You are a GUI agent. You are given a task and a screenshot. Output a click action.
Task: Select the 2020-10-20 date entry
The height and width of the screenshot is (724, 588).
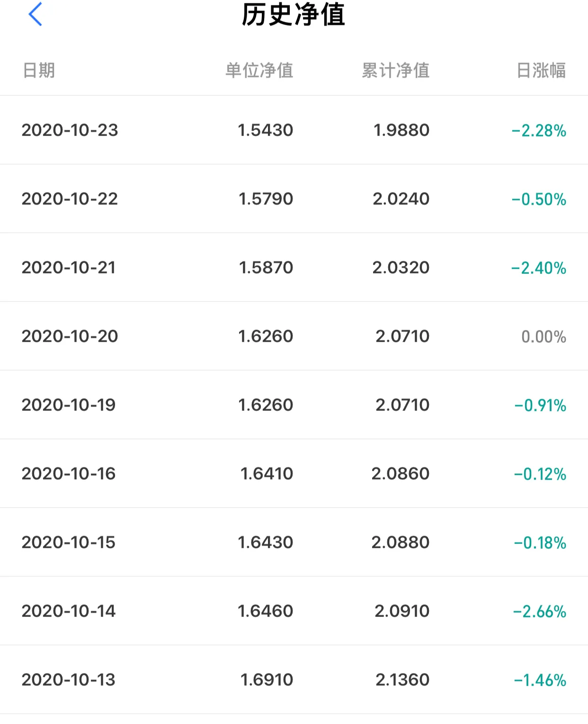(70, 336)
